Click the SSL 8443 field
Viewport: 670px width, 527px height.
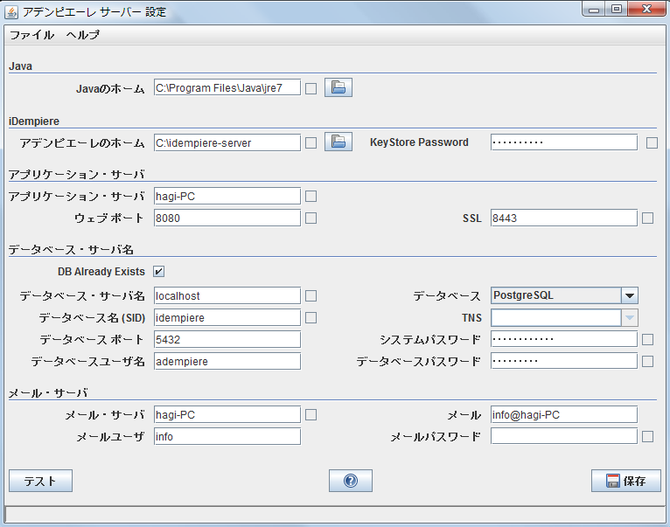click(564, 218)
